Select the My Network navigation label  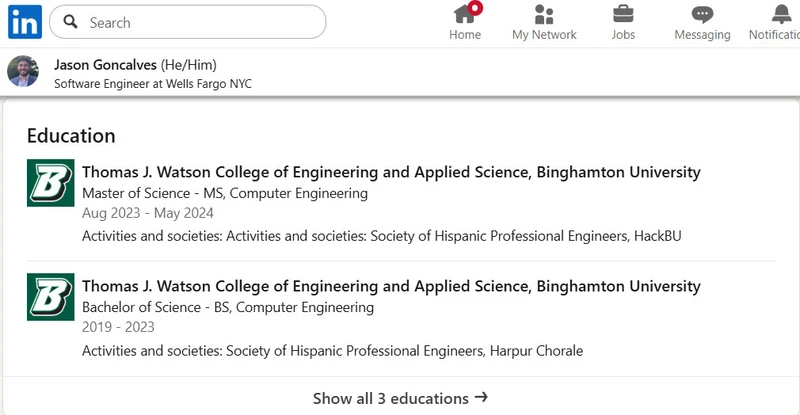pyautogui.click(x=544, y=35)
